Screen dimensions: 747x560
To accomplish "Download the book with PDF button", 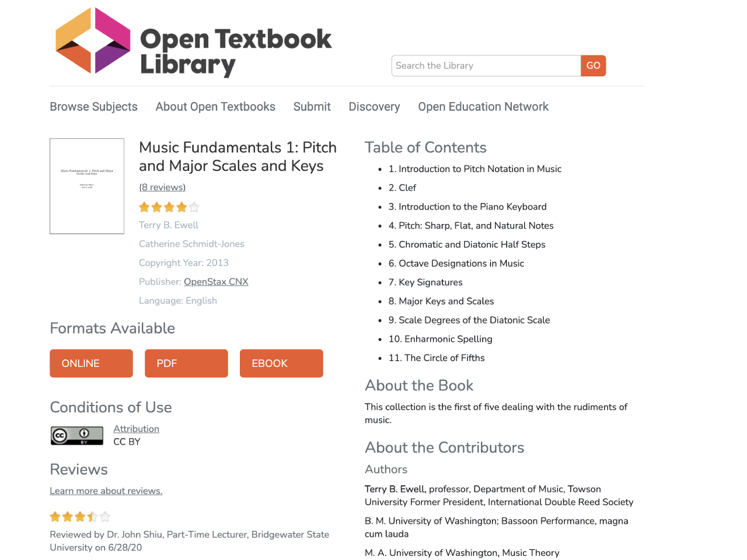I will 186,363.
